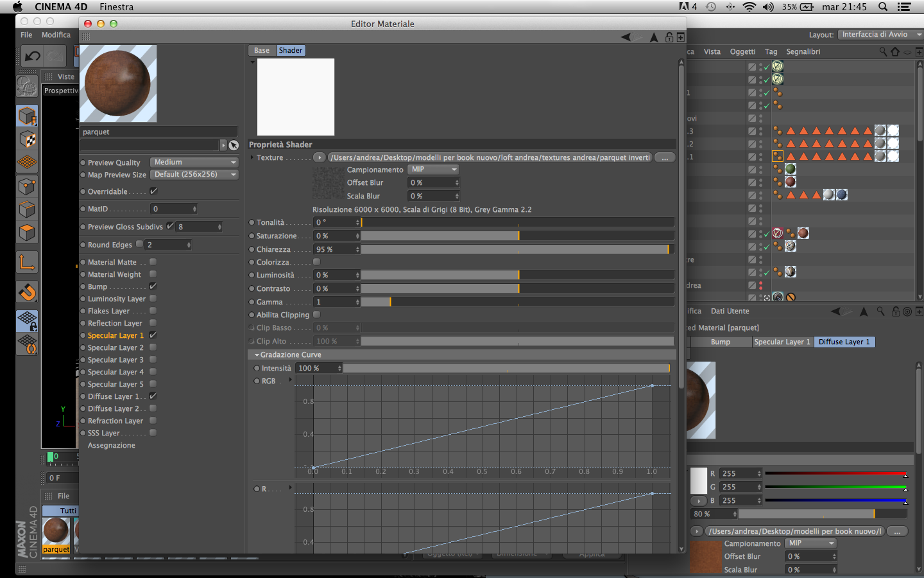The image size is (924, 578).
Task: Click the material picker arrow icon
Action: point(234,145)
